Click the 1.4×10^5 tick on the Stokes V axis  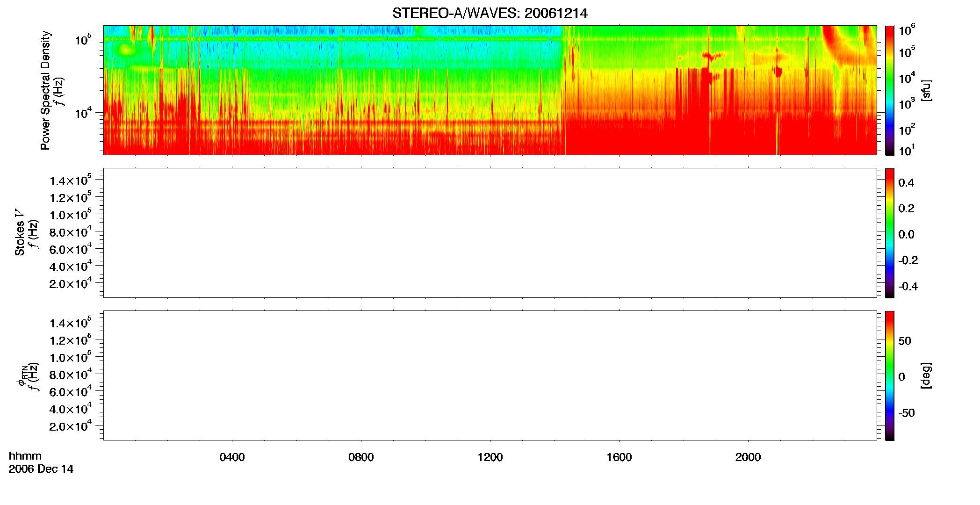pos(71,180)
